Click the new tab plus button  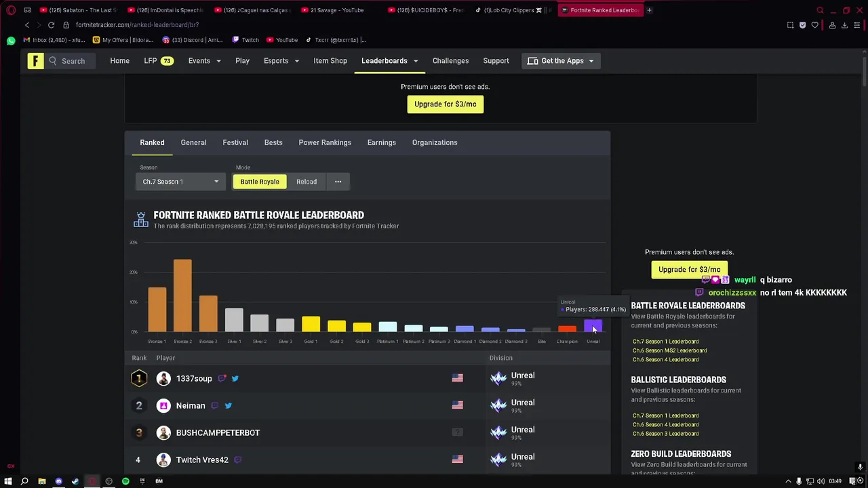tap(649, 10)
